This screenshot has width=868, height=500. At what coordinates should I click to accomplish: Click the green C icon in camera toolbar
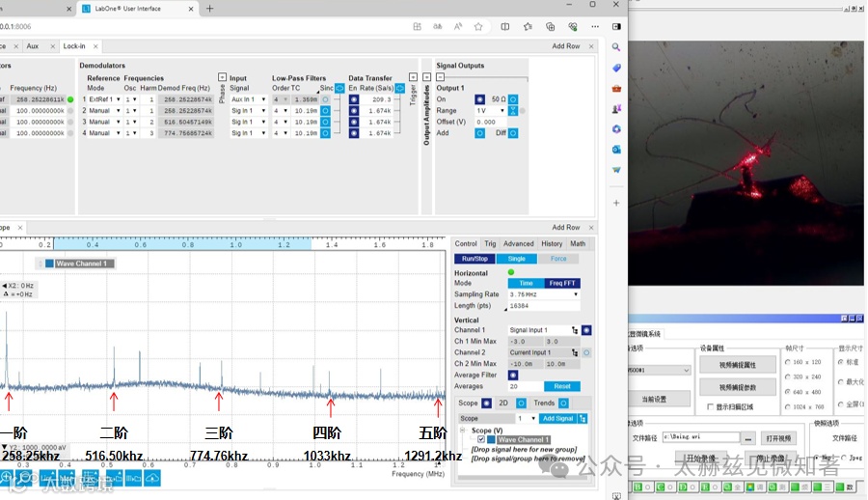[661, 487]
